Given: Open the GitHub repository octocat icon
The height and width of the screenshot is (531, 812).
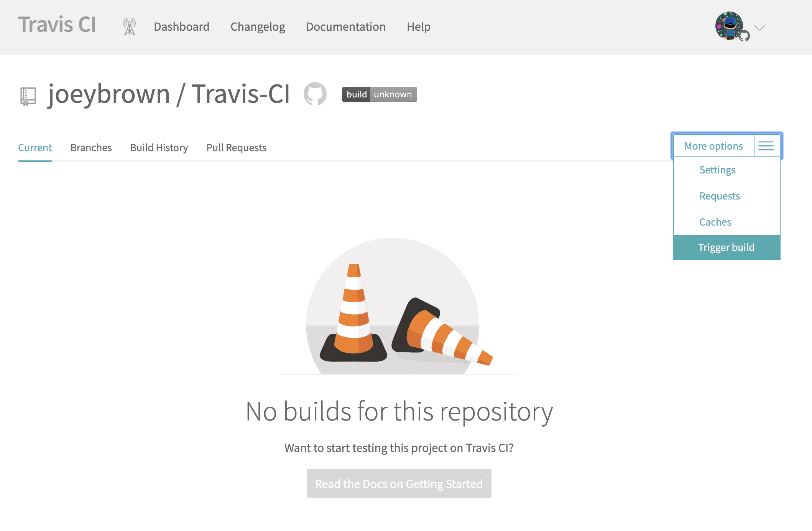Looking at the screenshot, I should tap(315, 94).
